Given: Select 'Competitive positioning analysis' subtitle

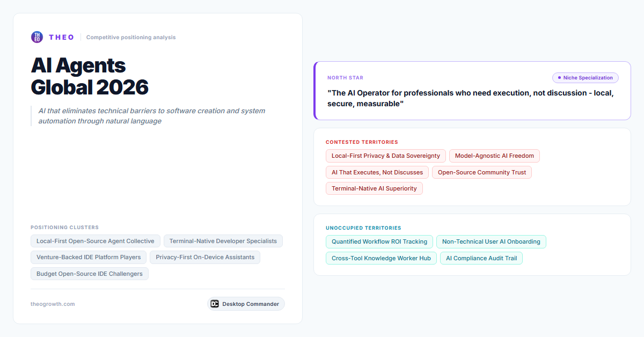Looking at the screenshot, I should tap(131, 38).
